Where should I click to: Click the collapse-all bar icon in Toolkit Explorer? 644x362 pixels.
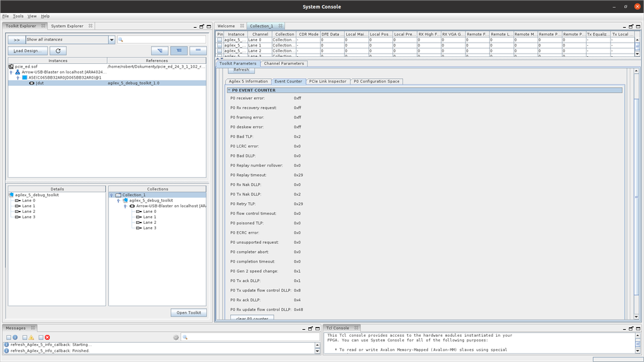point(198,51)
